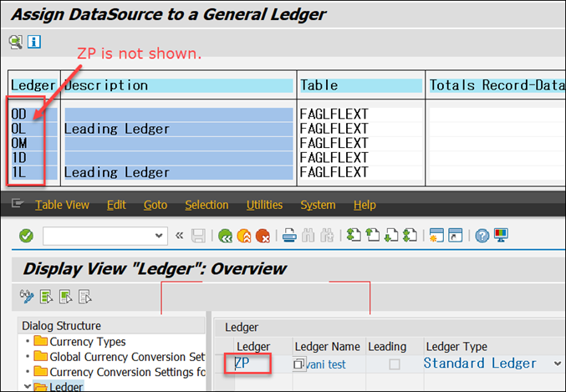Click the Select All table icon

[x=47, y=297]
